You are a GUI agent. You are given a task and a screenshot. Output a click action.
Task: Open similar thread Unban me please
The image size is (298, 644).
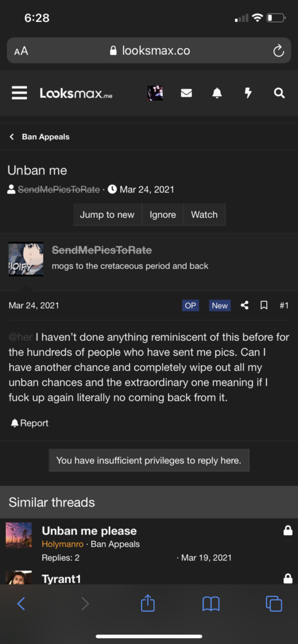89,531
